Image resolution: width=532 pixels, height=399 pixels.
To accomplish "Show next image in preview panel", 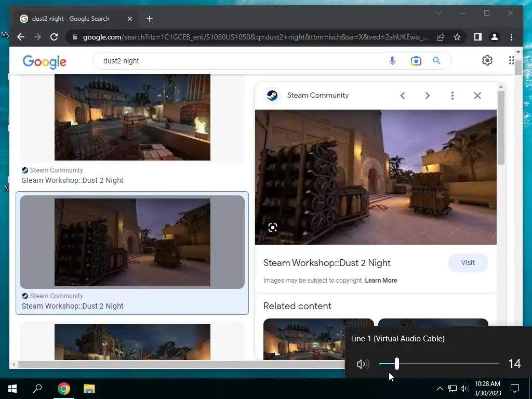I will click(x=428, y=96).
